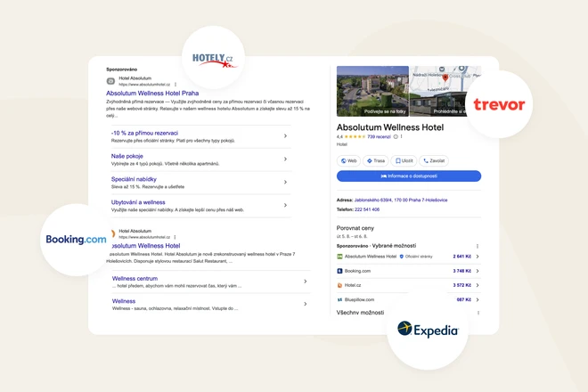Click the date range 'út 5. 8. – st 6. 8.'
This screenshot has height=392, width=588.
[x=352, y=236]
